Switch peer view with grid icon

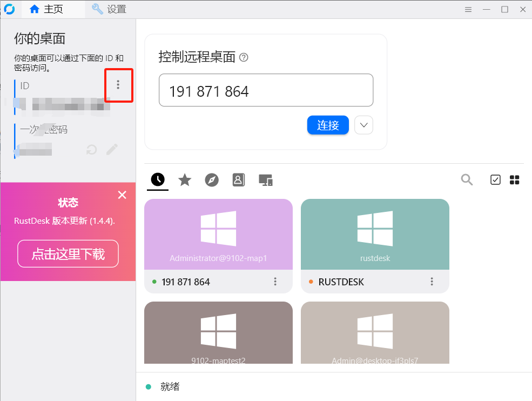[514, 180]
